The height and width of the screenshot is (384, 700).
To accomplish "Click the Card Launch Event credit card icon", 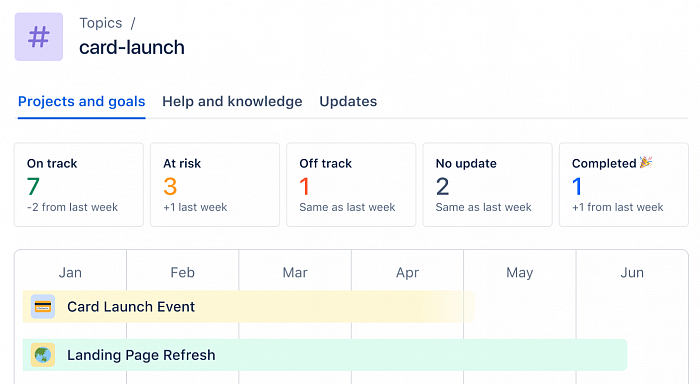I will pos(43,307).
